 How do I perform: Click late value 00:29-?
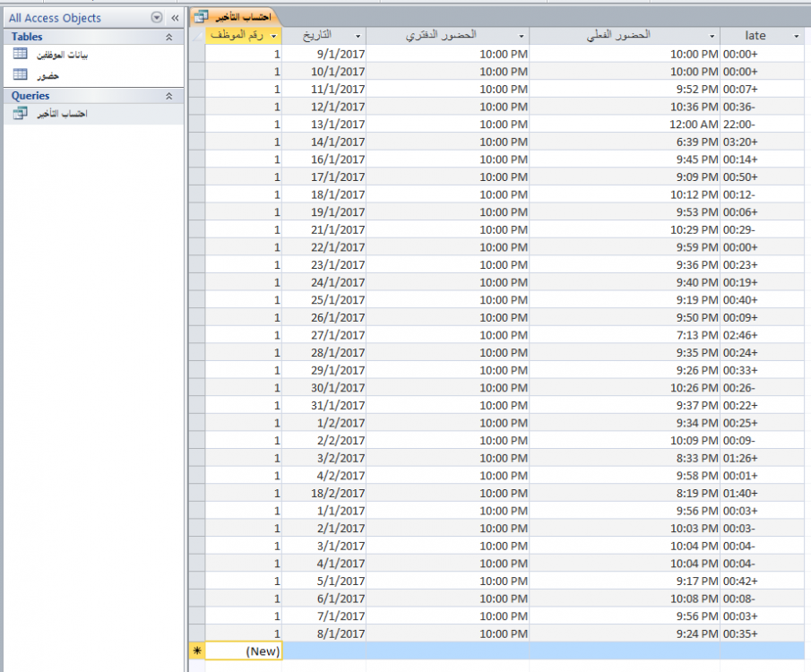point(763,229)
